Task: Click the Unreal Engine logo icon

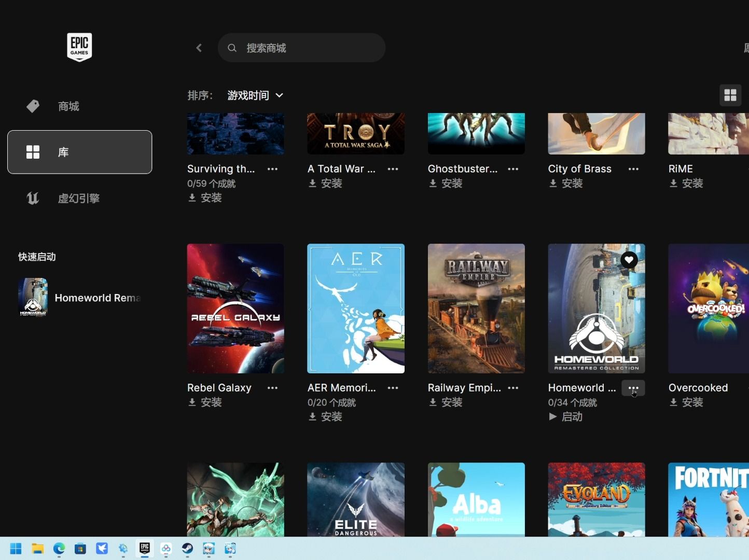Action: point(33,198)
